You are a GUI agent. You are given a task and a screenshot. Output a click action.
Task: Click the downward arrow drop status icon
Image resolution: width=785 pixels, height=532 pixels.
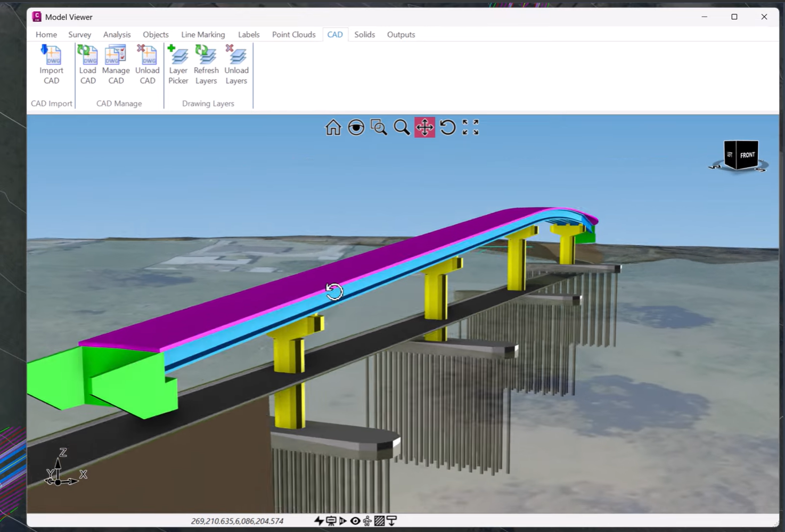pos(391,521)
